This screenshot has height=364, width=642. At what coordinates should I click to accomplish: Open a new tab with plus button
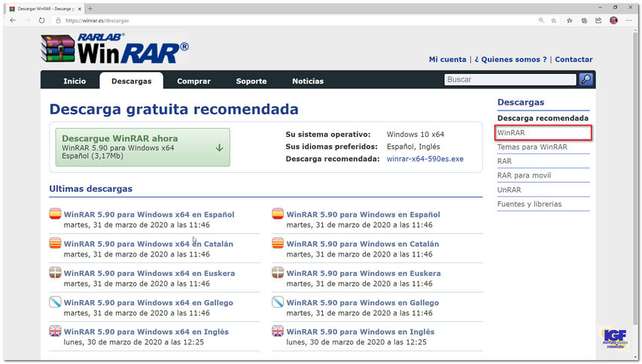point(90,8)
